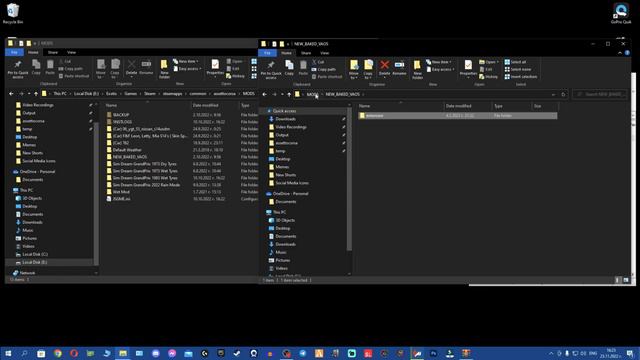
Task: Click search box in NEW_BAKED_VAOS window
Action: click(x=599, y=94)
